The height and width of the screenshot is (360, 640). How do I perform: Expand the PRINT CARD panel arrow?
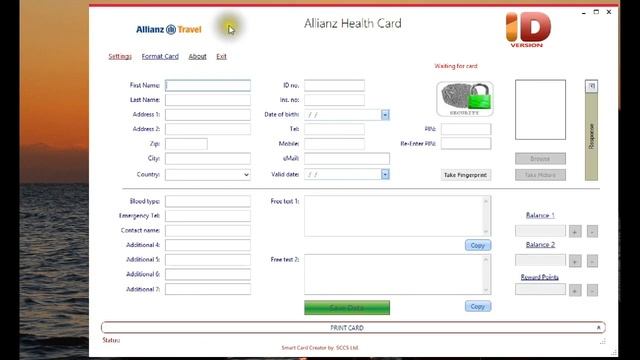click(x=598, y=328)
